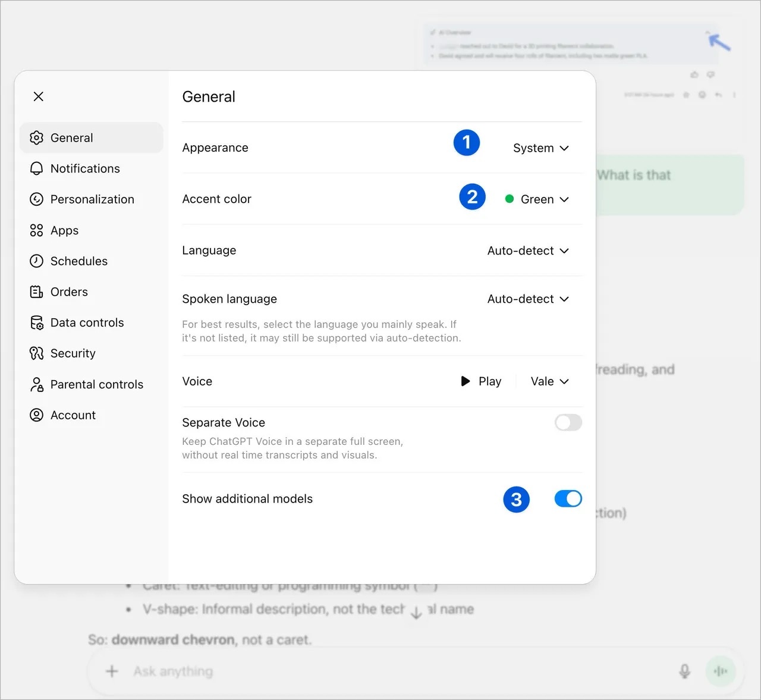Disable the Show additional models toggle

[568, 499]
